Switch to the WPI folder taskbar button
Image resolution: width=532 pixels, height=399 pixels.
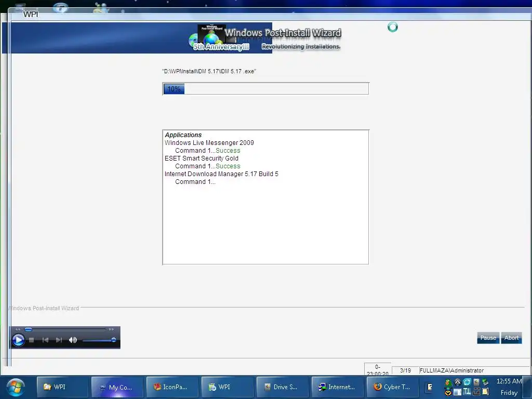[x=62, y=387]
